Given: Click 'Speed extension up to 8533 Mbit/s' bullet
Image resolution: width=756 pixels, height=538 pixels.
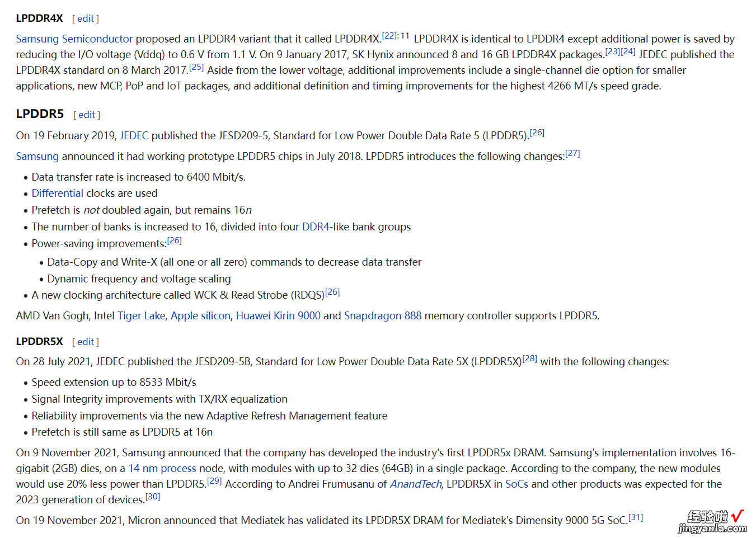Looking at the screenshot, I should pyautogui.click(x=114, y=382).
